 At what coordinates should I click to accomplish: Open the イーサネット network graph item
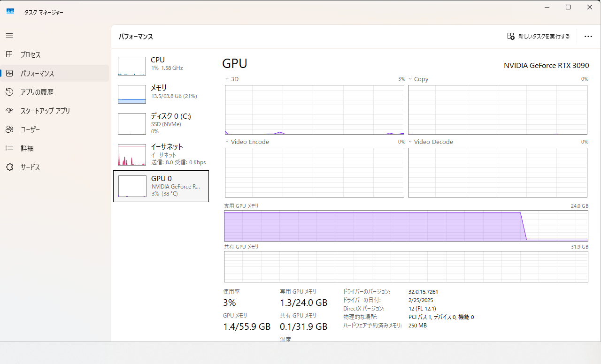point(161,154)
